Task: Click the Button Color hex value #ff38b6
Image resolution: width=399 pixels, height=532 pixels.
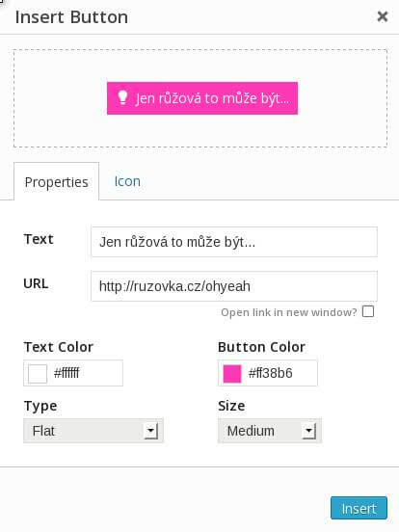Action: pos(271,373)
